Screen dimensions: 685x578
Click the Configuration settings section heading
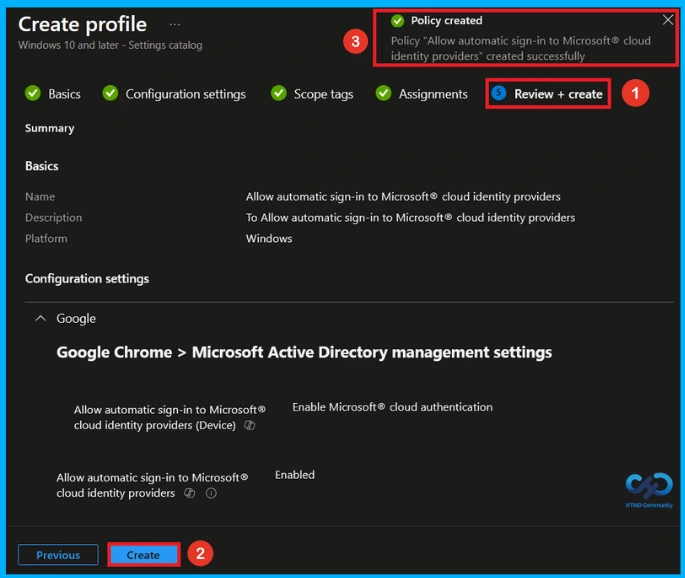tap(87, 279)
